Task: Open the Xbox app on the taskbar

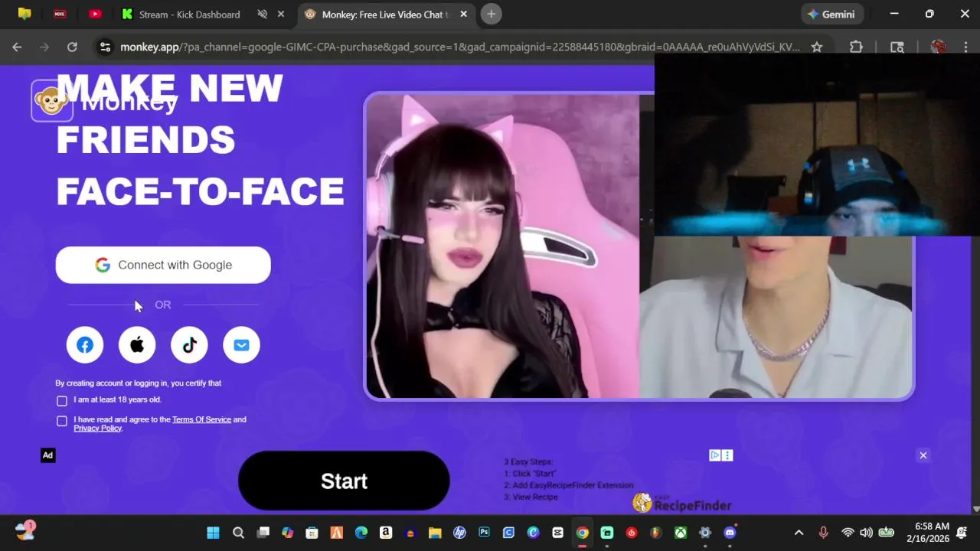Action: click(681, 533)
